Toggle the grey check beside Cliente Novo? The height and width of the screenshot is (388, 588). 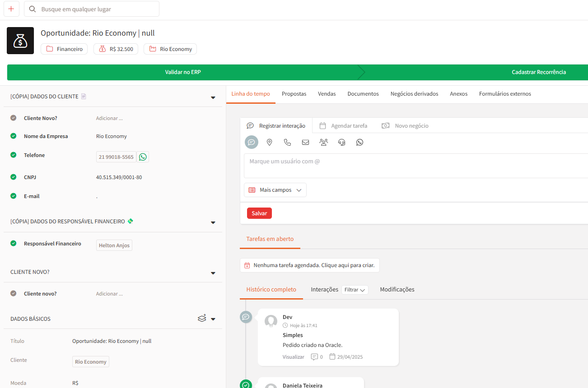click(14, 118)
